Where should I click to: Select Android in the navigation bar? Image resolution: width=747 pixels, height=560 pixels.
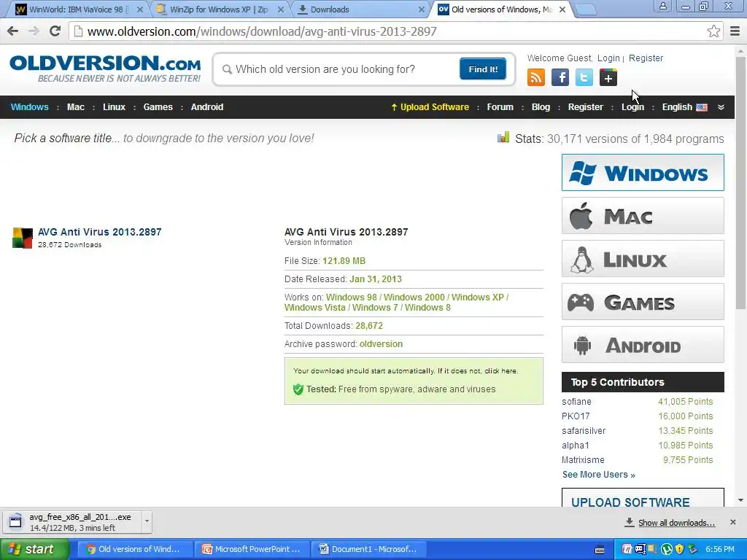[x=206, y=107]
